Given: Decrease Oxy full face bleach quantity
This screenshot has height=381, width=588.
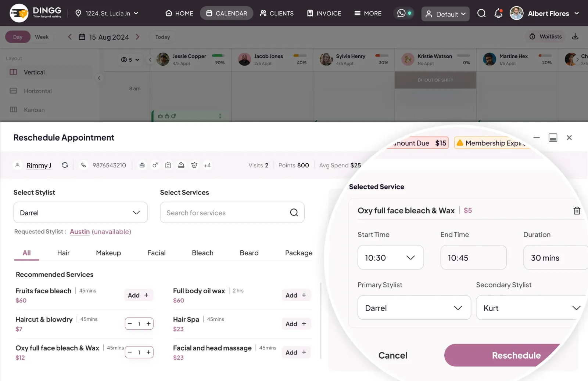Looking at the screenshot, I should pos(130,352).
